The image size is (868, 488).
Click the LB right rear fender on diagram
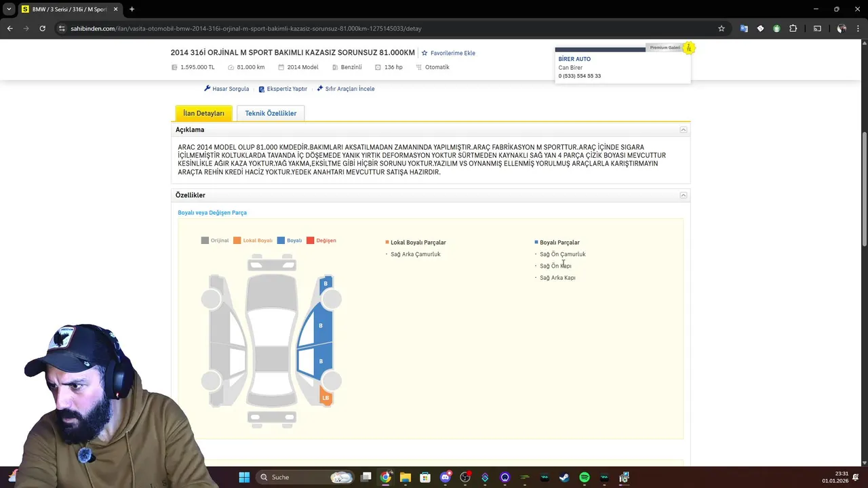(x=325, y=397)
